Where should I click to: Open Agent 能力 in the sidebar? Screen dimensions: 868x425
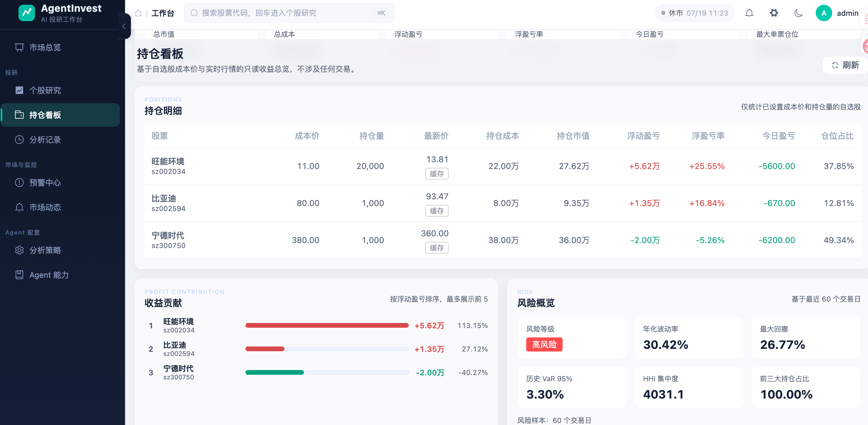[60, 275]
